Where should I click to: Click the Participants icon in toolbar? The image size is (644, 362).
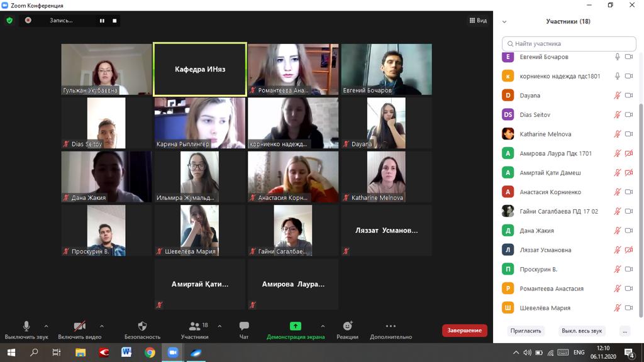(195, 326)
